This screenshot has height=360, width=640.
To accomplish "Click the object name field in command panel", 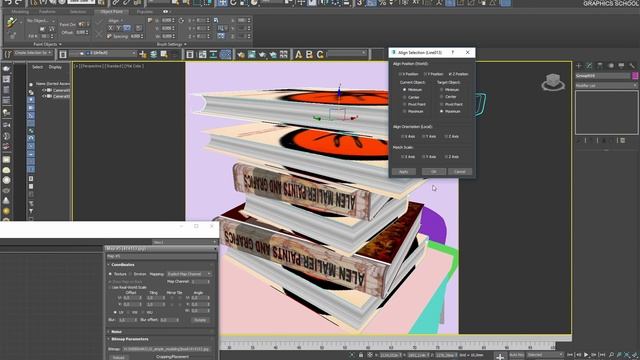I will [603, 76].
